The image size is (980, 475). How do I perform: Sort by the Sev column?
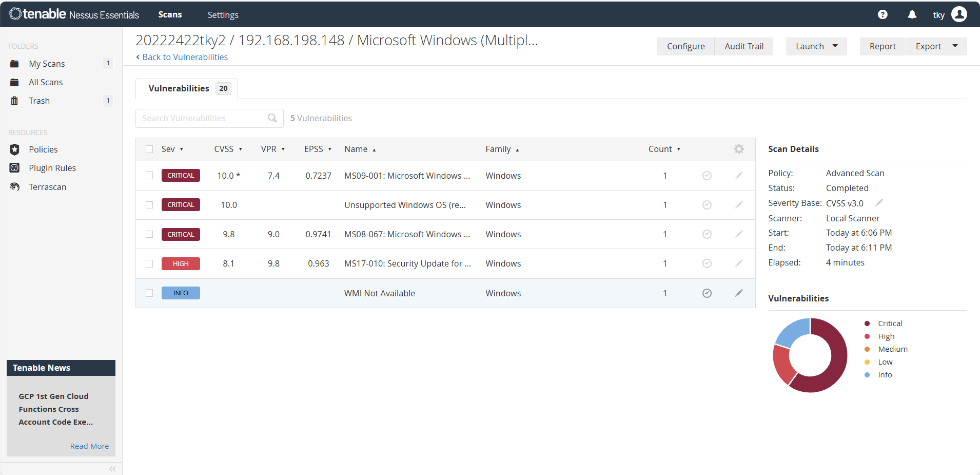click(x=172, y=149)
